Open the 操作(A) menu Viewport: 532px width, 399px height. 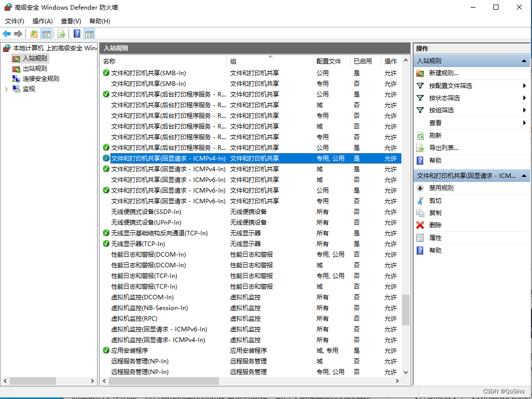point(42,21)
